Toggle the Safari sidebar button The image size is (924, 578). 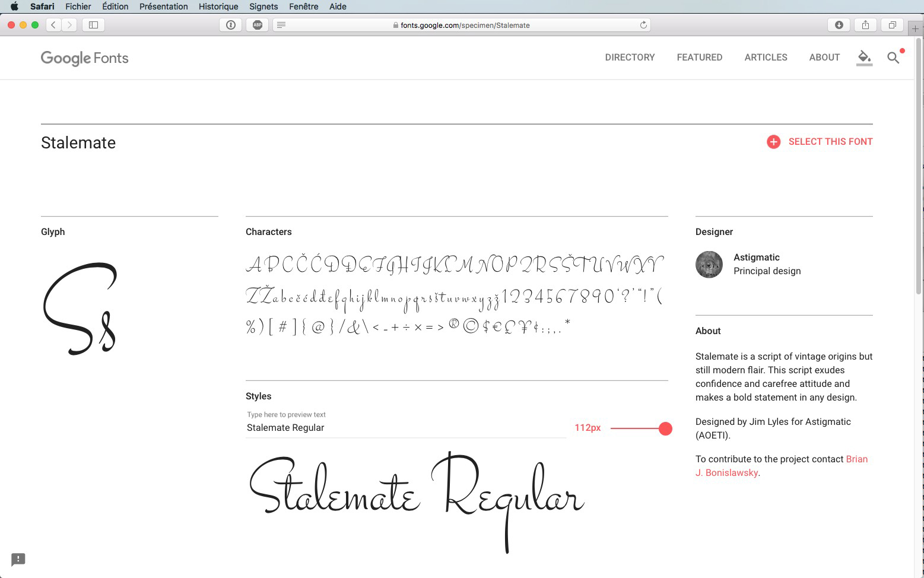93,25
